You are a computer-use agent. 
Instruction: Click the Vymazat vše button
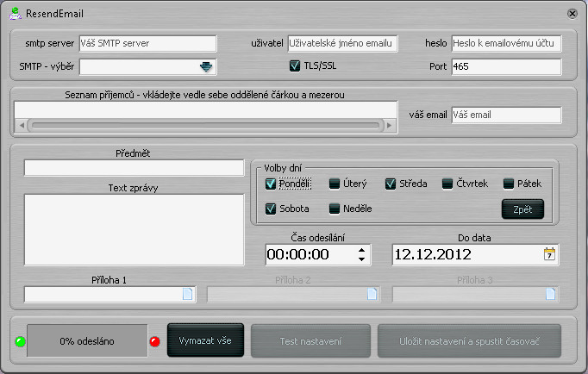pos(205,340)
